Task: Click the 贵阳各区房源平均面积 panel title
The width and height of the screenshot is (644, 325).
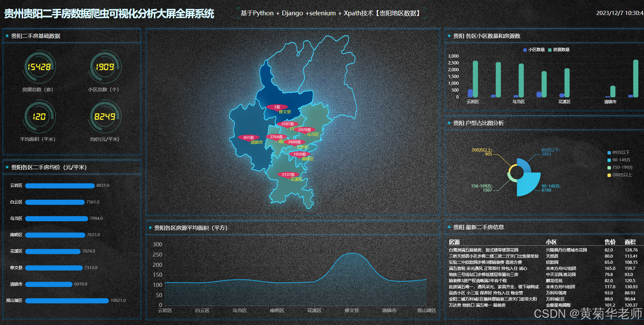Action: (191, 228)
